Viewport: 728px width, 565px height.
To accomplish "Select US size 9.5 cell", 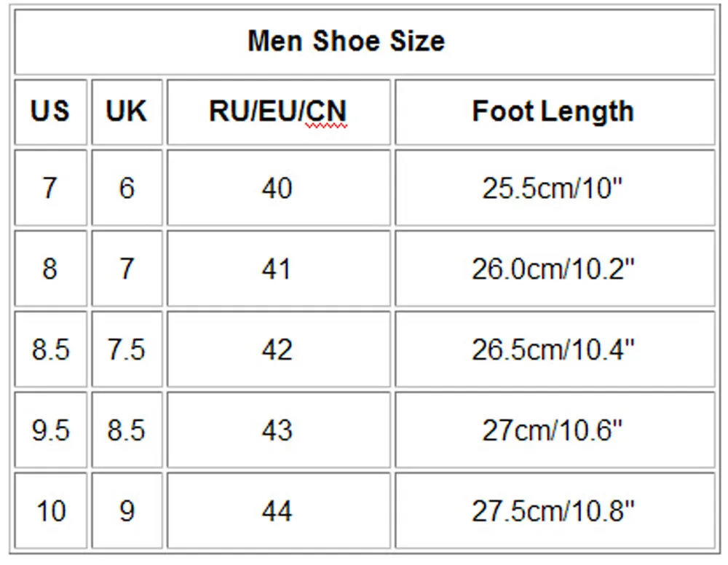I will pos(50,430).
